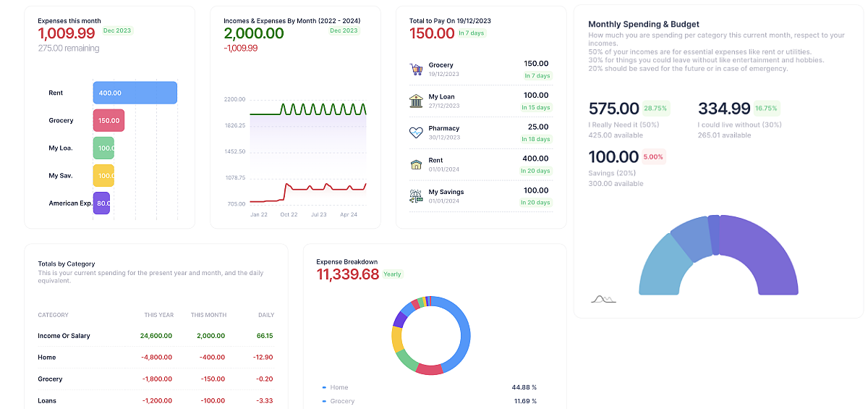Click the Dec 2023 badge under Expenses this month
The image size is (868, 409).
117,30
